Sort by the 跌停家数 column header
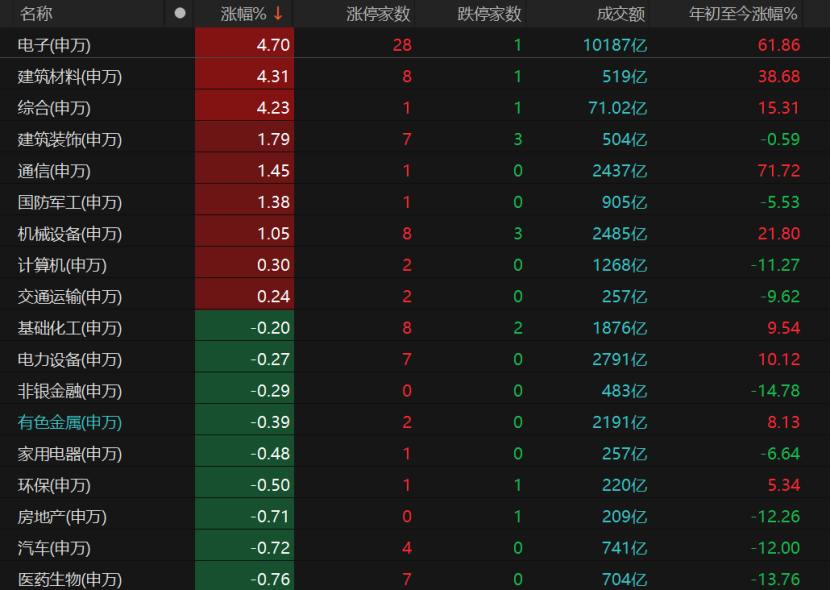 tap(490, 14)
